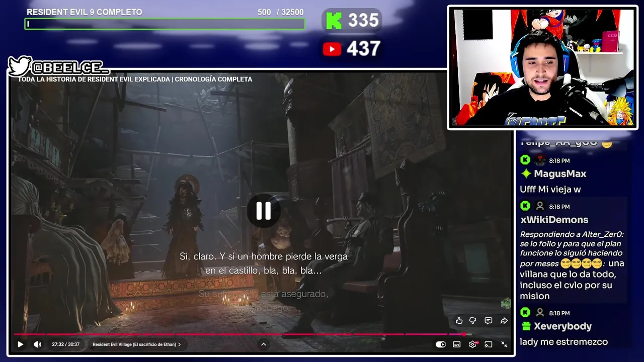Screen dimensions: 644x362
Task: Click the goal amount '500 / 32500'
Action: click(280, 12)
